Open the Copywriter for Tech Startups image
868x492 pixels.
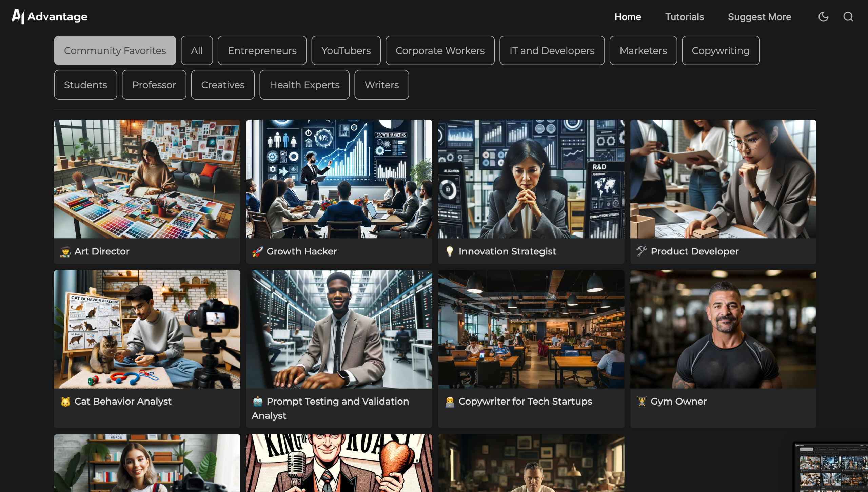pos(531,329)
